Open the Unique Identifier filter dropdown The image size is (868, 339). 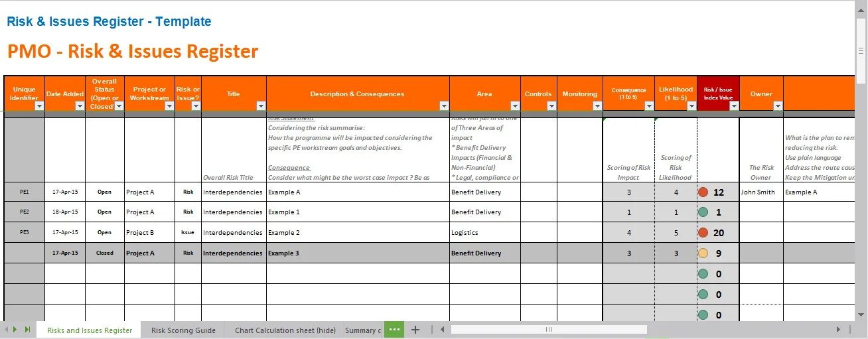pos(39,106)
